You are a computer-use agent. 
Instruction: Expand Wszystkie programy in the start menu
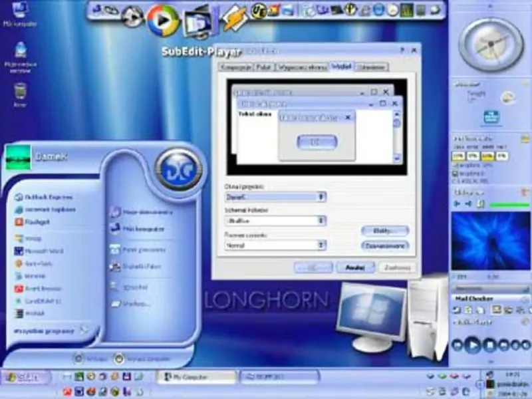click(x=51, y=331)
